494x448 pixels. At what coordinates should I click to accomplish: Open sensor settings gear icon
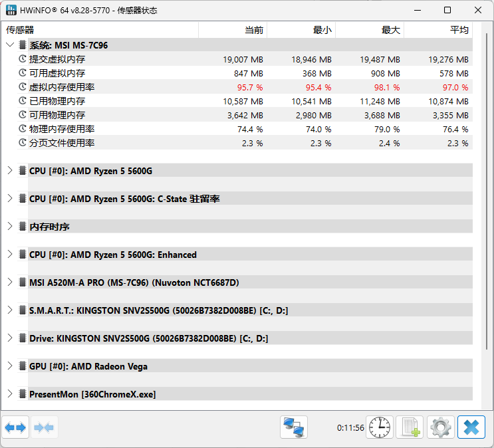pos(440,427)
